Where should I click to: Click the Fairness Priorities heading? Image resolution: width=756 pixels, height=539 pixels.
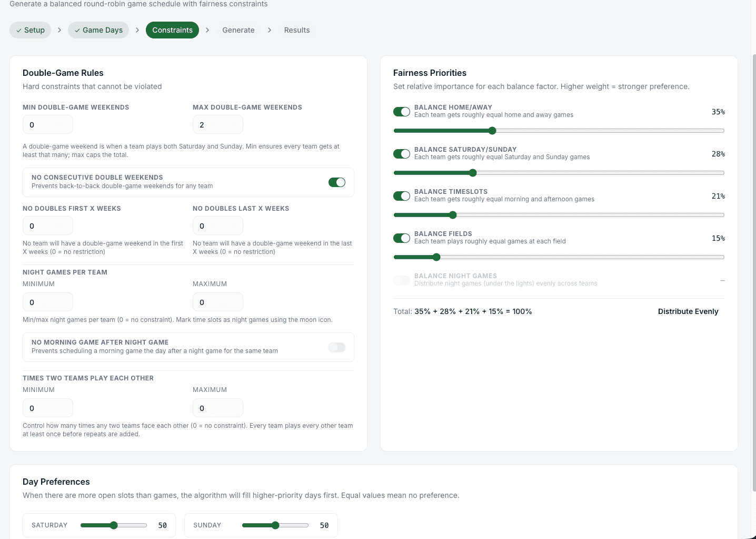click(x=430, y=73)
